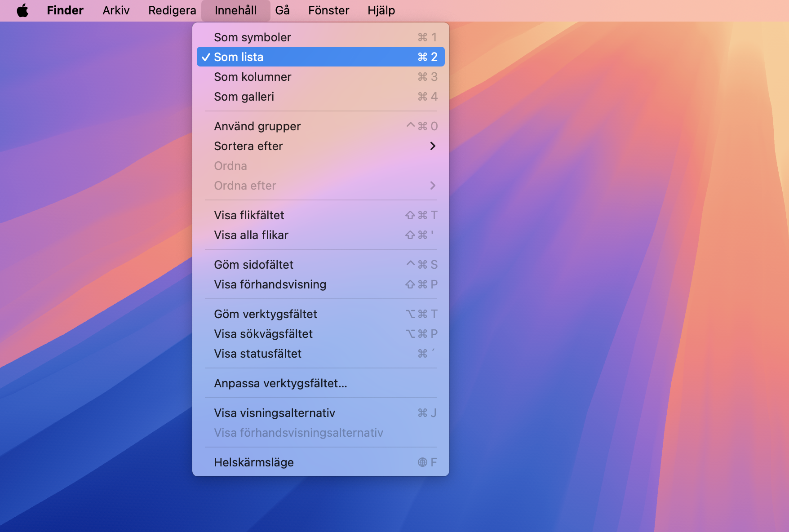Open the Apple menu icon
Viewport: 789px width, 532px height.
tap(22, 10)
